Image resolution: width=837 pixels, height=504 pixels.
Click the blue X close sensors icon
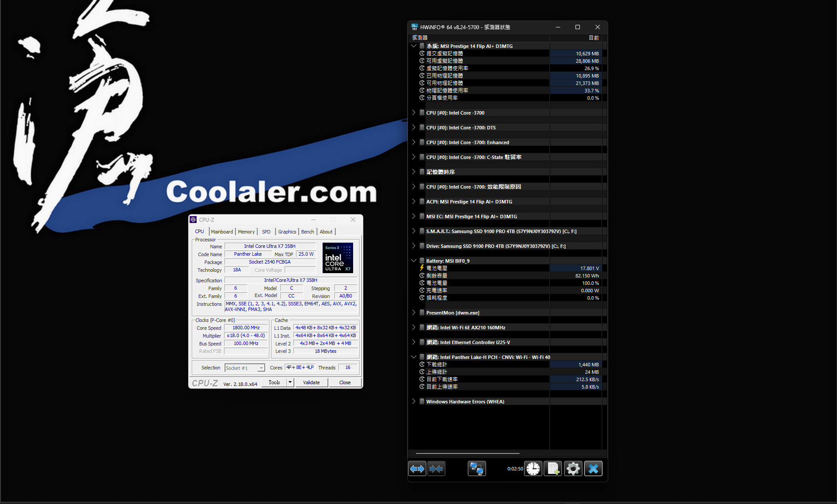coord(593,469)
